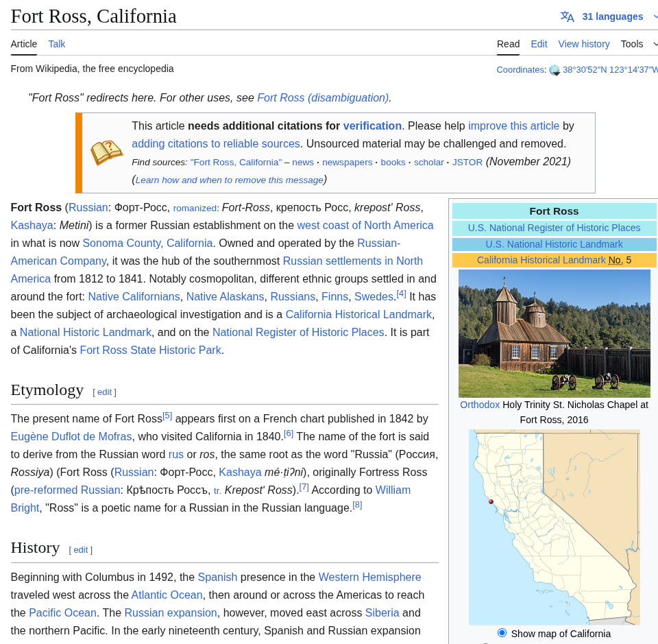Viewport: 658px width, 644px height.
Task: Click citation reference [7]
Action: [304, 488]
